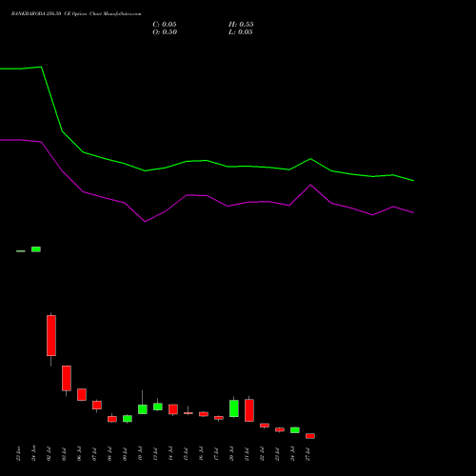476x476 pixels.
Task: Click the 'C: 0.05' close value
Action: [x=165, y=25]
